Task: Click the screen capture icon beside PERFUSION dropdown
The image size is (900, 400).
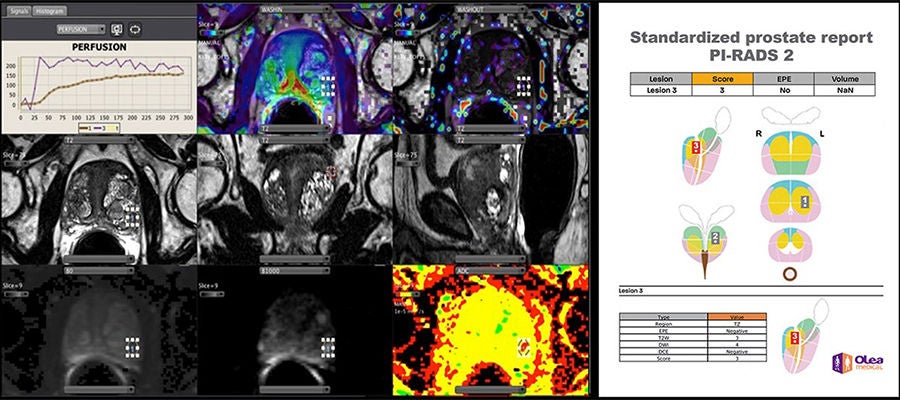Action: coord(118,29)
